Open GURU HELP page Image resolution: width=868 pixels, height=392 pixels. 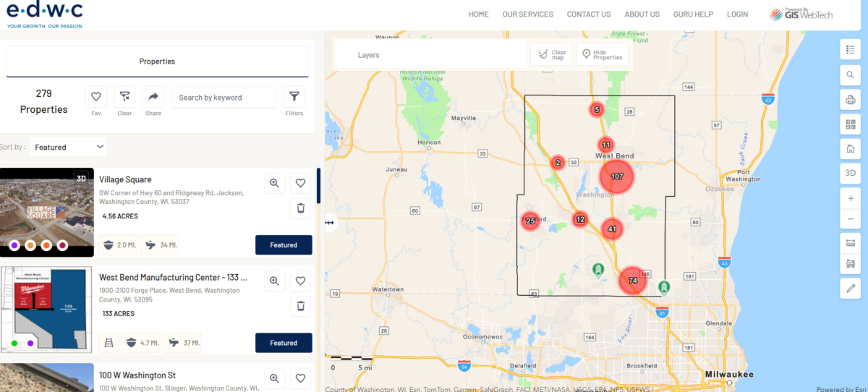693,14
